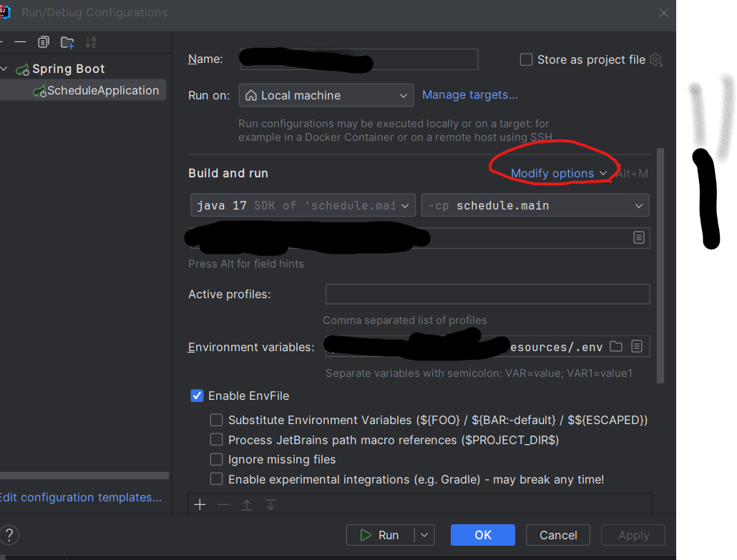The image size is (737, 560).
Task: Expand the program arguments field icon
Action: pos(638,237)
